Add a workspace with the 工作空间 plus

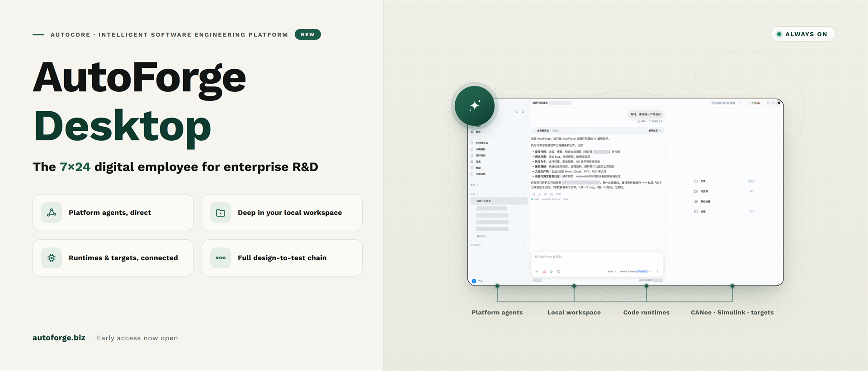coord(524,245)
